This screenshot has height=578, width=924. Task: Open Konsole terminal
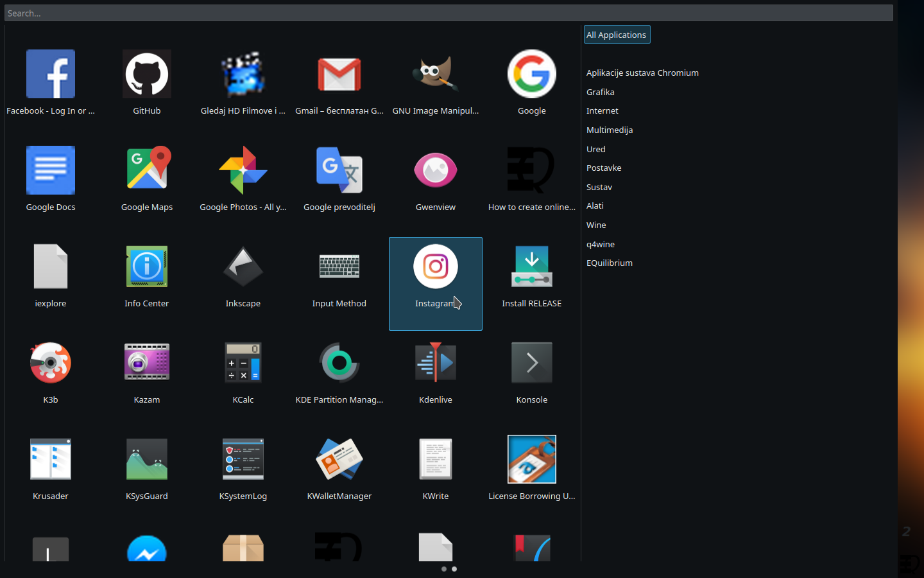click(532, 363)
